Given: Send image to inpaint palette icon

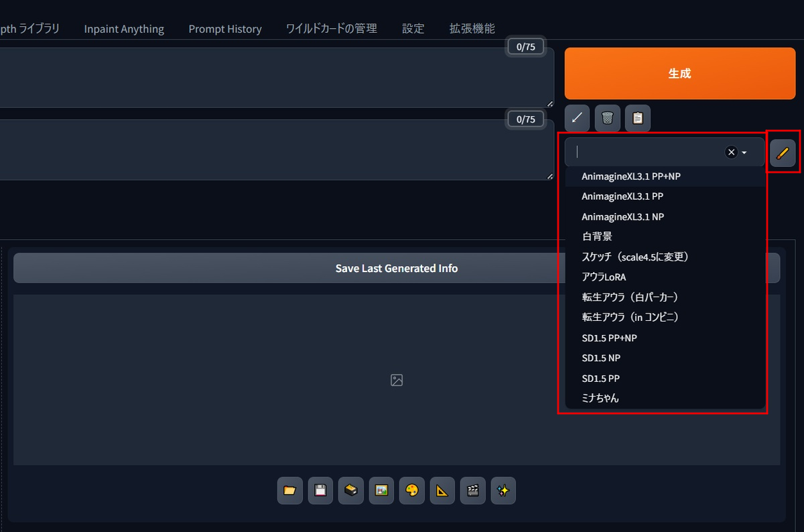Looking at the screenshot, I should [x=412, y=490].
